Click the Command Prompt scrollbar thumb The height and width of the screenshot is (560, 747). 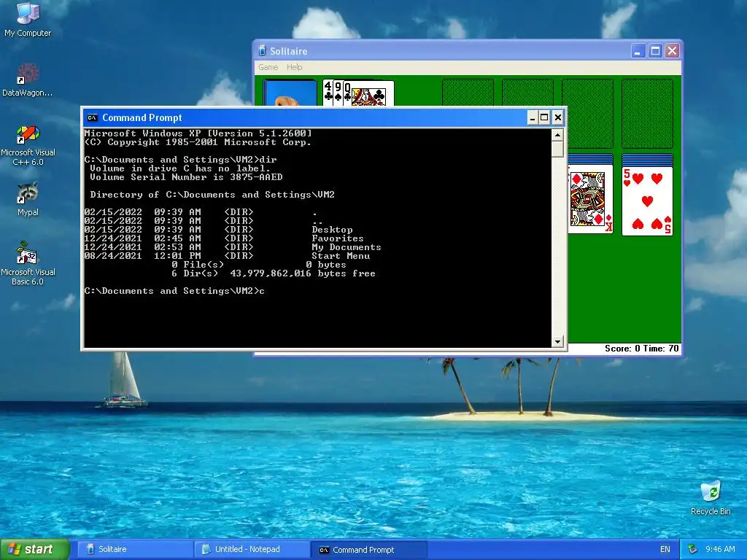(x=557, y=149)
